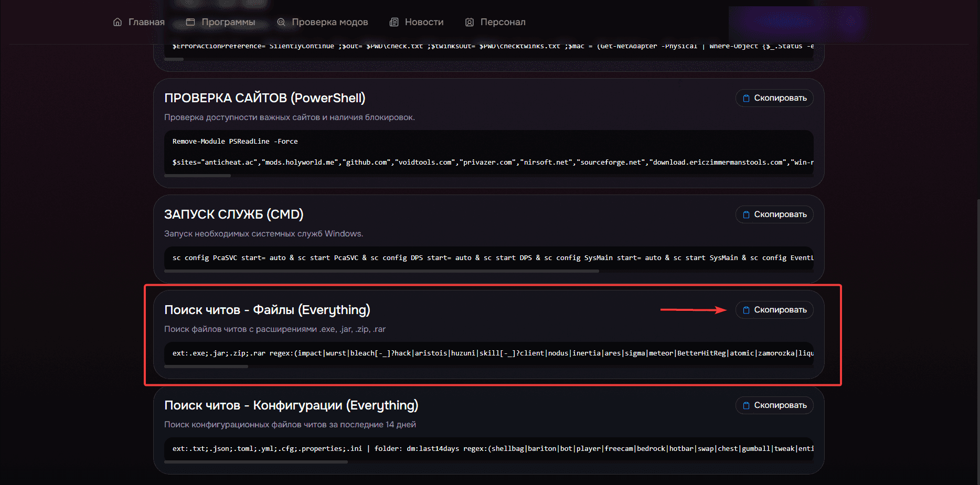980x485 pixels.
Task: Click clipboard icon on ПРОВЕРКА САЙТОВ copy button
Action: pyautogui.click(x=747, y=98)
